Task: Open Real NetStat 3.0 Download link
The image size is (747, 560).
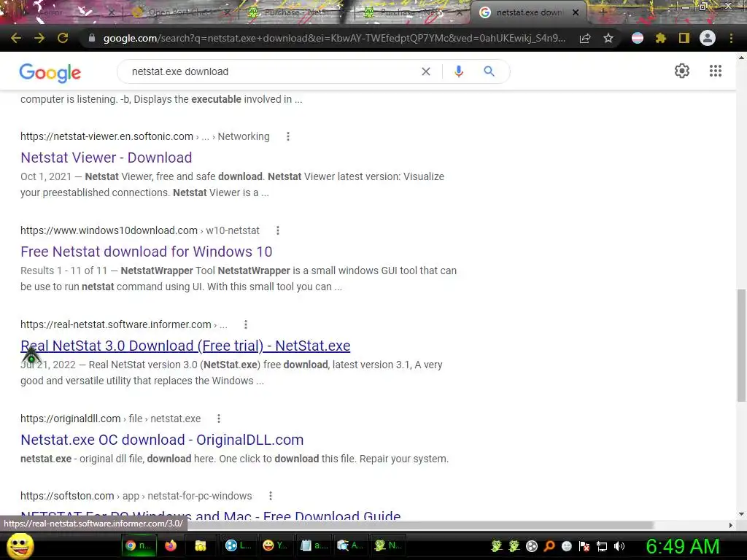Action: [x=185, y=346]
